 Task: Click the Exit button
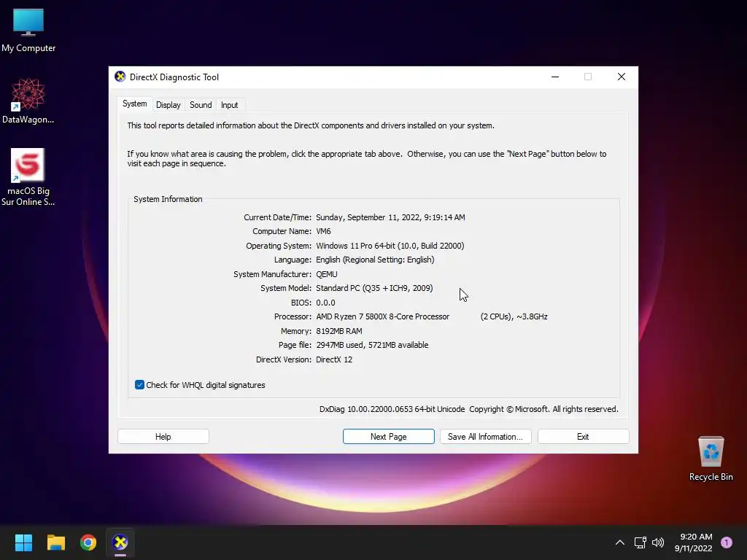583,437
